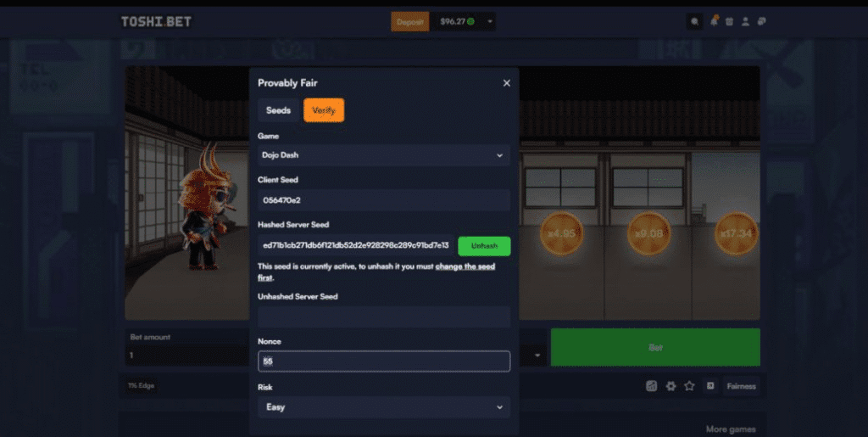Switch to the Seeds tab
This screenshot has width=868, height=437.
(x=278, y=110)
